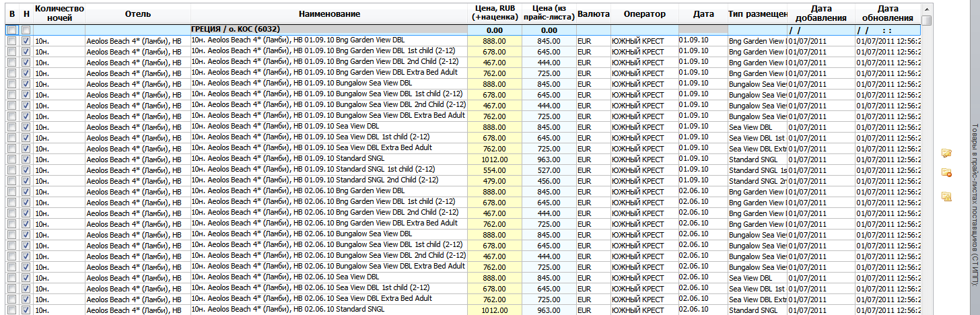Check B box for 01.09.10 Bng Garden View DBL
The height and width of the screenshot is (315, 980).
point(11,41)
